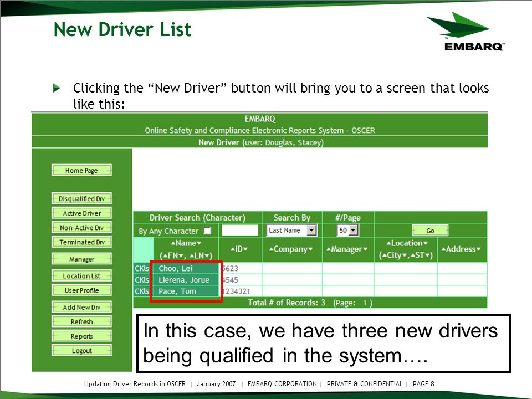Click the ascending arrow before LN
Image resolution: width=532 pixels, height=399 pixels.
pos(192,256)
